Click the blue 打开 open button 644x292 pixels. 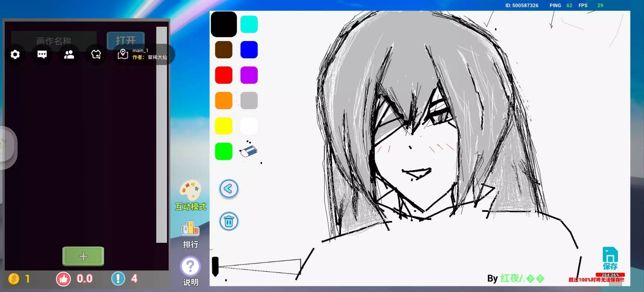click(x=126, y=40)
